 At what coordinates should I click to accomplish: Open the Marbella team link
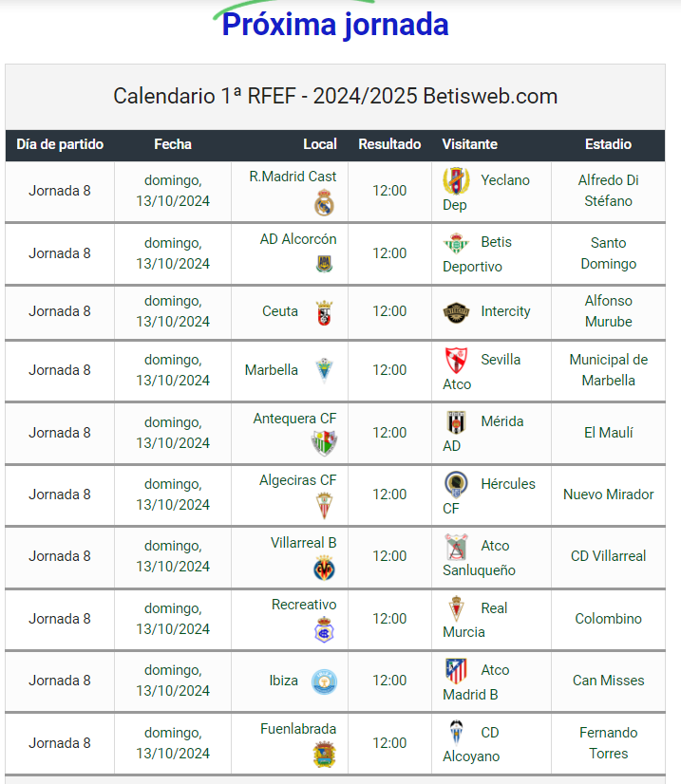pos(272,370)
